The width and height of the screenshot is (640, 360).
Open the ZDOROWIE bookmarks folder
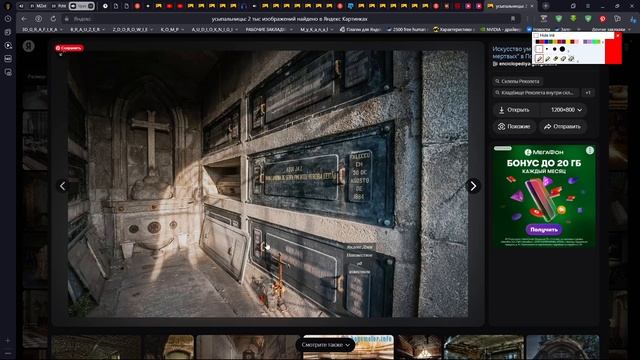pos(132,29)
